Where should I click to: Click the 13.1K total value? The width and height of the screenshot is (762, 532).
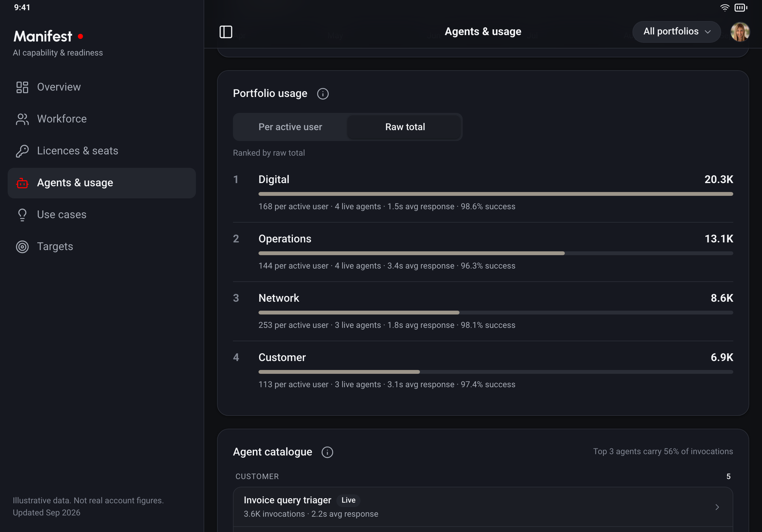(x=719, y=239)
